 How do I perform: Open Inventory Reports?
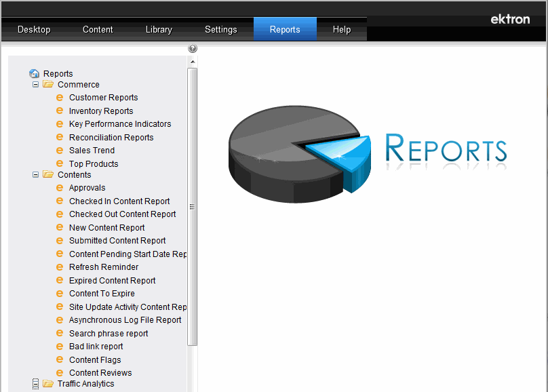[101, 111]
